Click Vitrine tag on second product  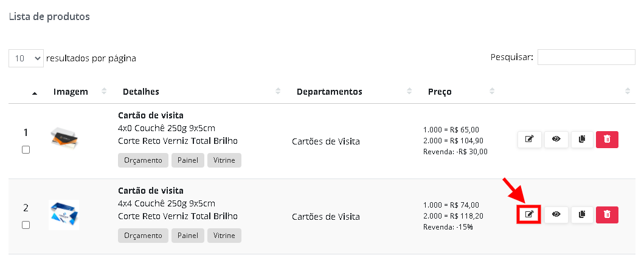pyautogui.click(x=224, y=236)
